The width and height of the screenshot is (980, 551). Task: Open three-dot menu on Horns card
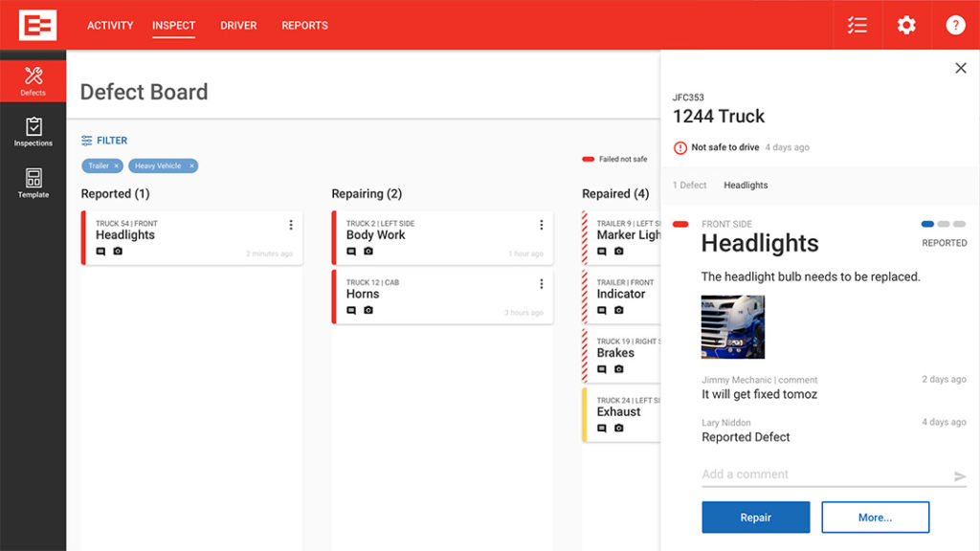(x=541, y=284)
